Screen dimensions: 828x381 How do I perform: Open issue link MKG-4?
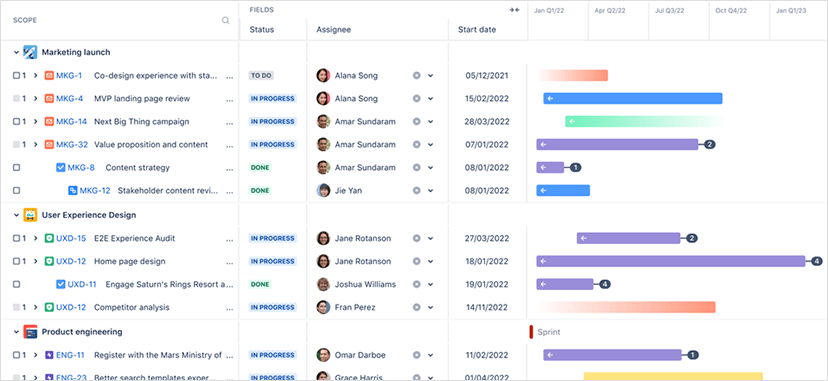[x=70, y=99]
